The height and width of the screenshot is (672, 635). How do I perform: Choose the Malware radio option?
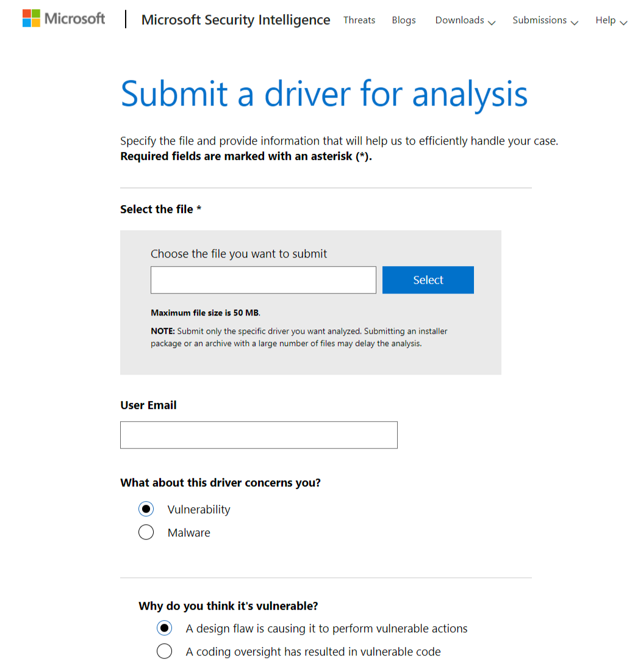coord(146,532)
